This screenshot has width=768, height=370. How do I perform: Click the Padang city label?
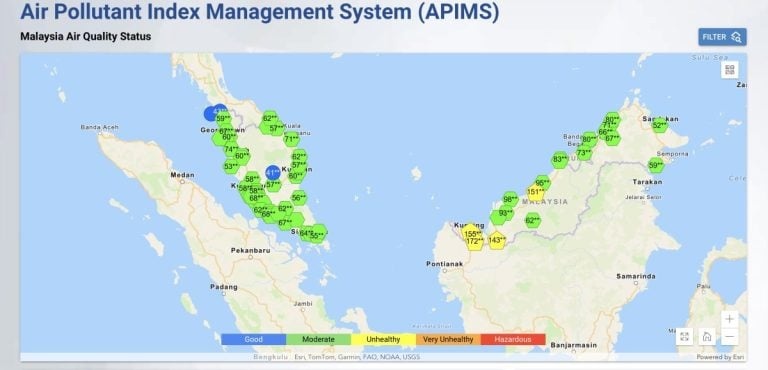coord(224,287)
